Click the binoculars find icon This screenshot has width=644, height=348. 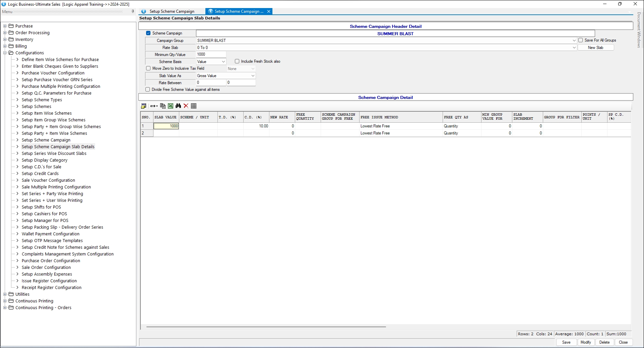pyautogui.click(x=178, y=106)
